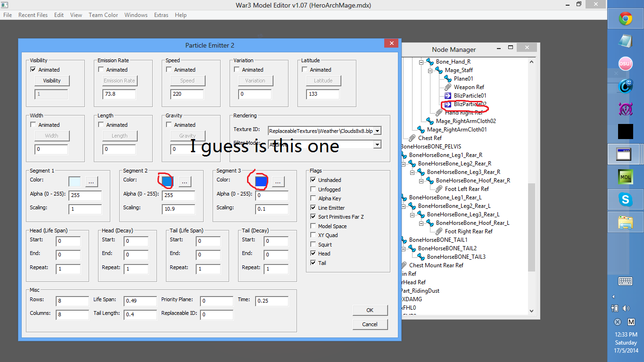The width and height of the screenshot is (644, 362).
Task: Click the Segment 1 light color swatch
Action: tap(74, 181)
